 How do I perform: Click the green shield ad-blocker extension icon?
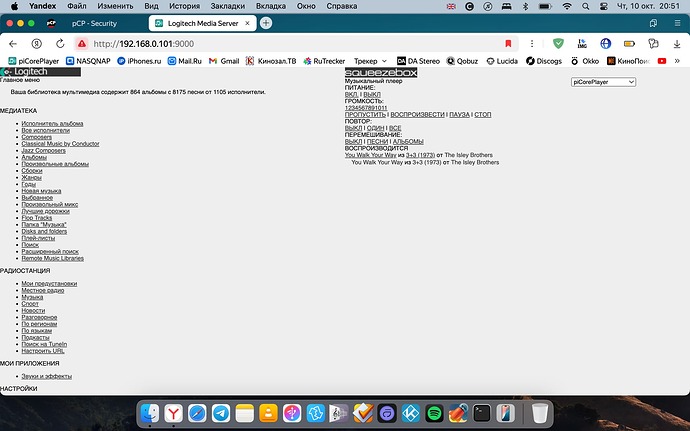(x=558, y=43)
